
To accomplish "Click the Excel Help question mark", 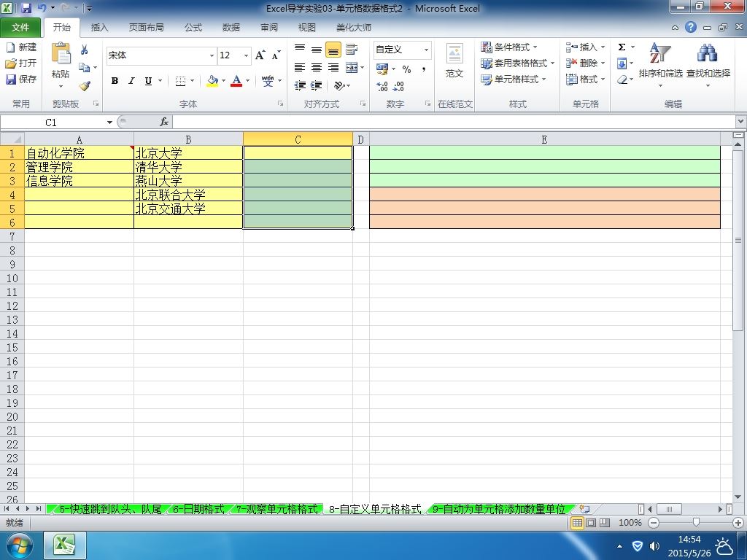I will coord(691,27).
